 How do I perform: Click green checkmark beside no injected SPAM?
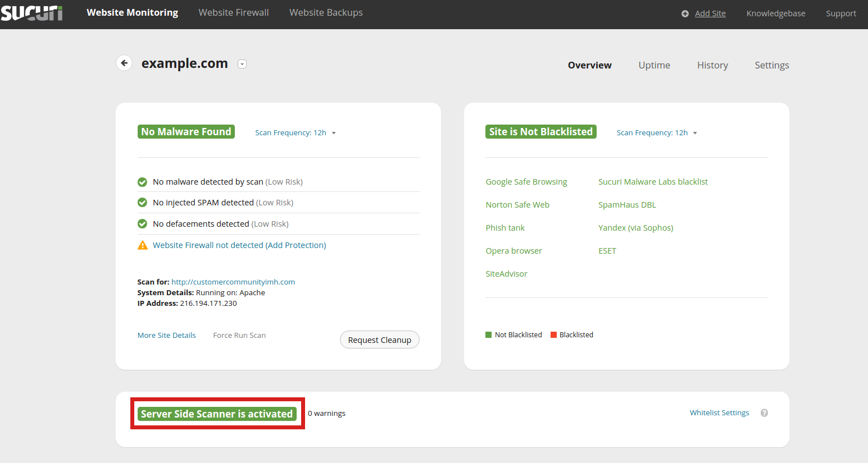pos(143,203)
